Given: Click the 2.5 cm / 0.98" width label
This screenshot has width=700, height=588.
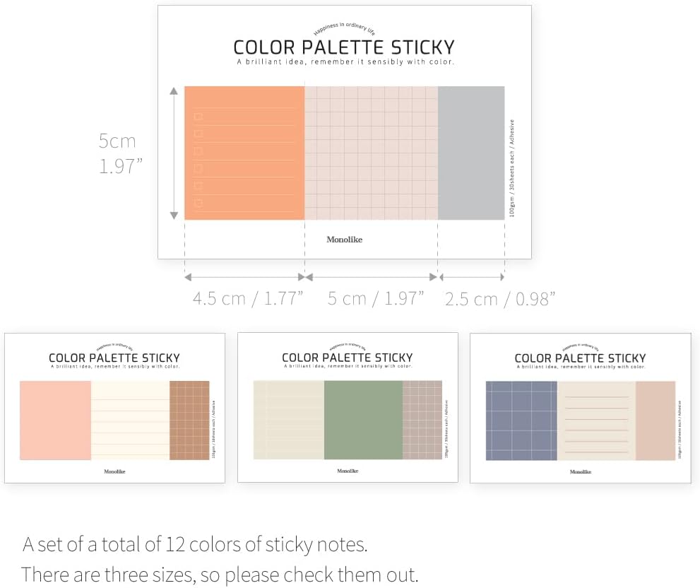Looking at the screenshot, I should (x=500, y=299).
